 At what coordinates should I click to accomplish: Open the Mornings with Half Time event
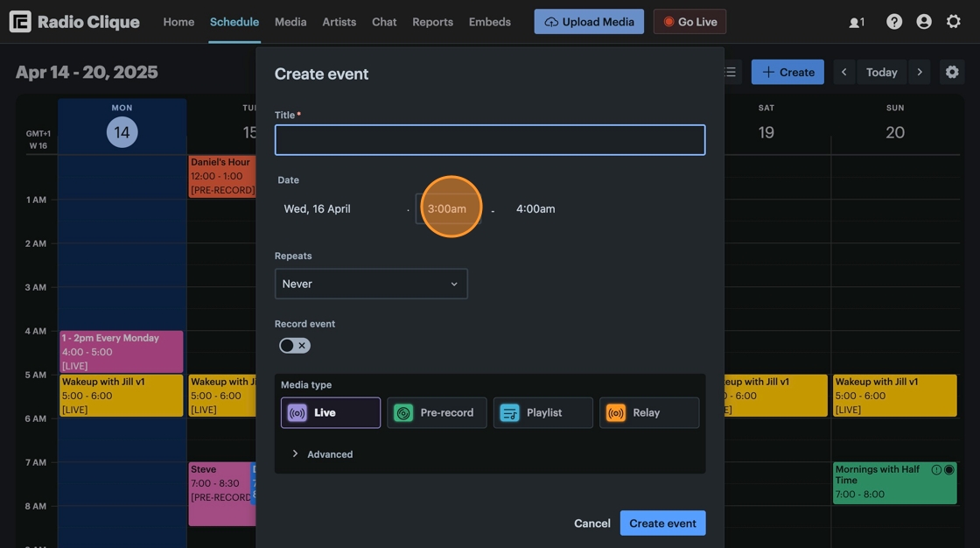point(894,483)
